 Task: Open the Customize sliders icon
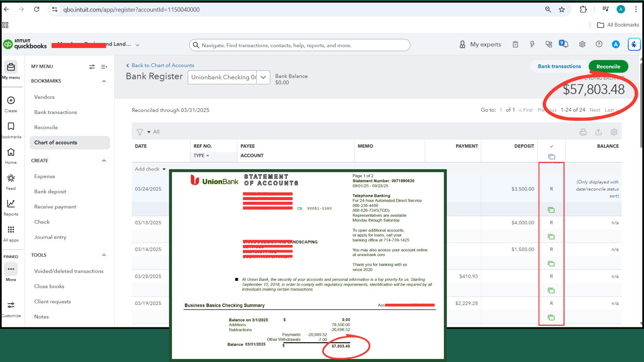(11, 305)
